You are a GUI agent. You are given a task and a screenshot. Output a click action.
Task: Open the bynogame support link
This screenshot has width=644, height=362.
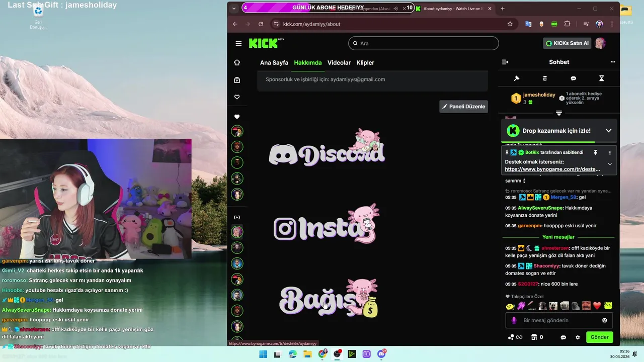(552, 169)
